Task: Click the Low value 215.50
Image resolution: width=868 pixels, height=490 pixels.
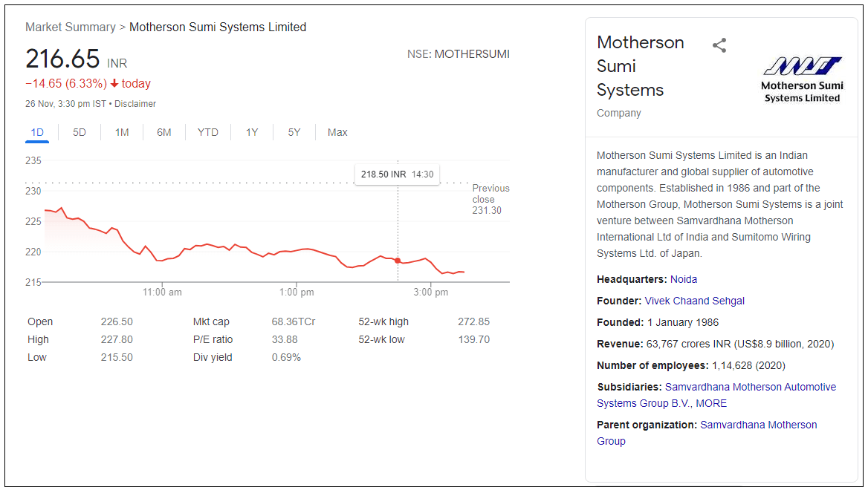Action: click(x=117, y=357)
